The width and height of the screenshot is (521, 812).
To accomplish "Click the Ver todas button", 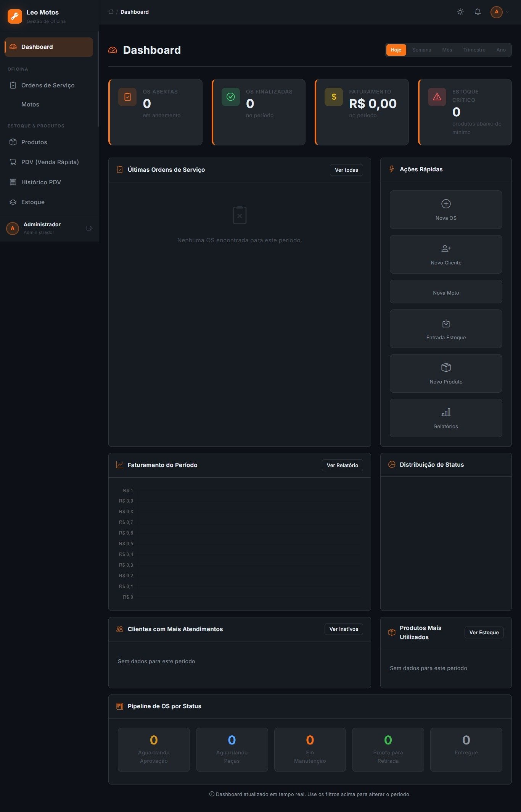I will [346, 170].
